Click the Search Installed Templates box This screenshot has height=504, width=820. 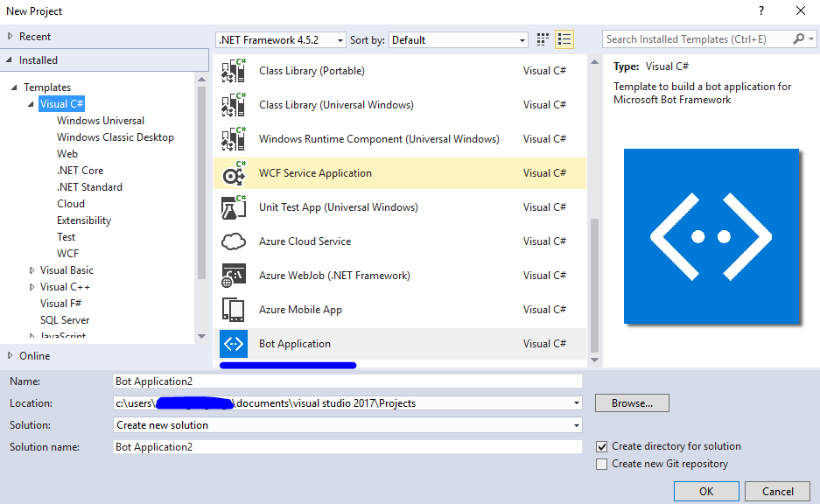697,39
